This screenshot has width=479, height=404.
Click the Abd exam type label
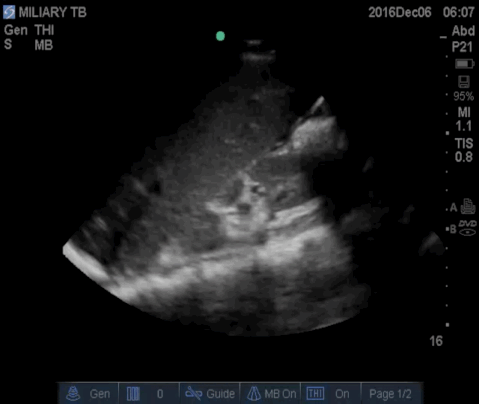(463, 31)
